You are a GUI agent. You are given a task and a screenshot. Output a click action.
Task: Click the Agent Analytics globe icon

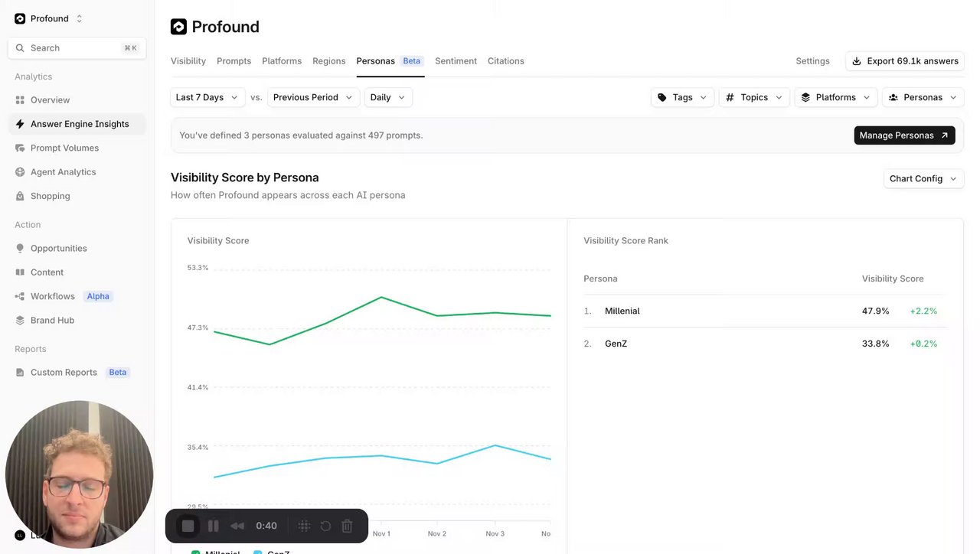tap(20, 172)
